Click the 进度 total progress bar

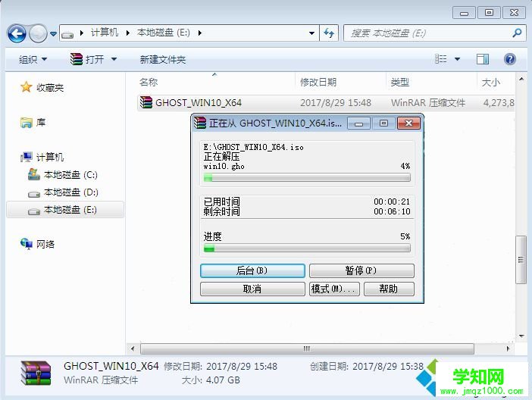click(x=307, y=248)
